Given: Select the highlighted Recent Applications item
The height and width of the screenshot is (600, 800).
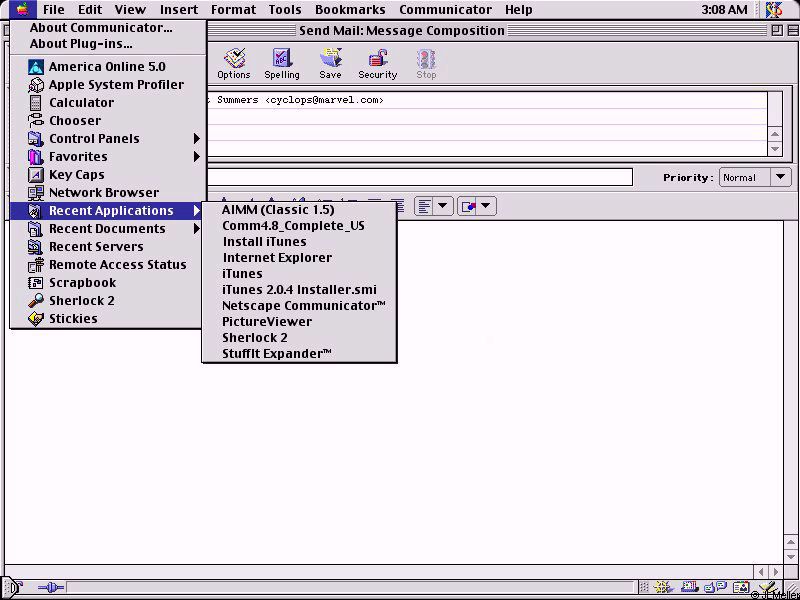Looking at the screenshot, I should coord(108,211).
